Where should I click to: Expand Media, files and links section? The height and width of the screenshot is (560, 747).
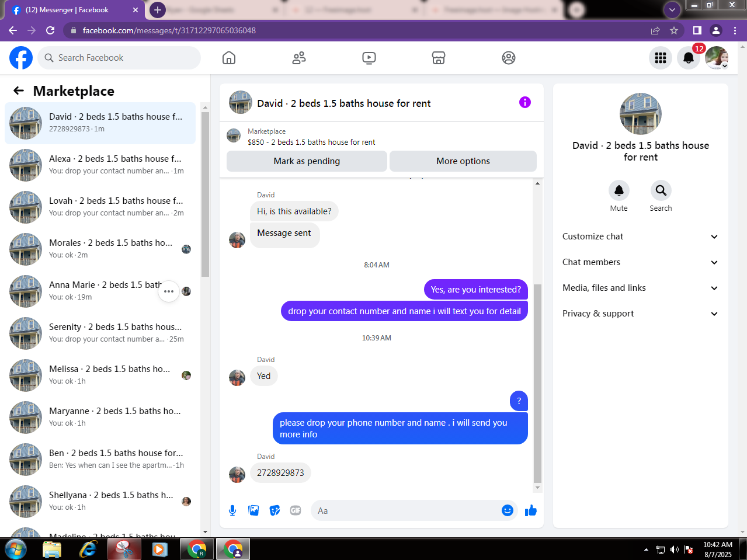tap(641, 288)
